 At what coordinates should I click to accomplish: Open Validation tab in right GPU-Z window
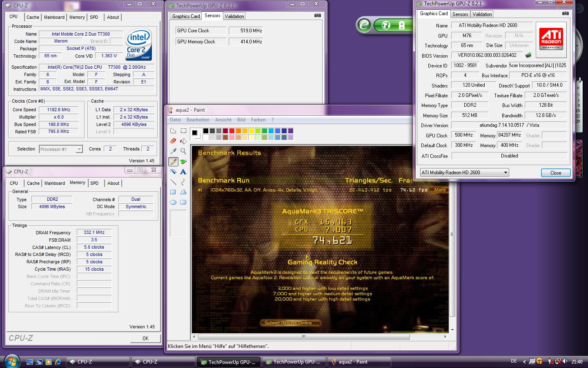(x=482, y=14)
